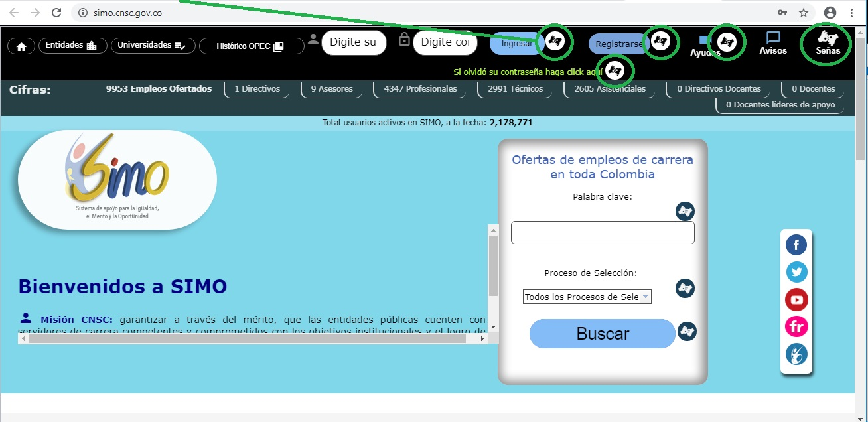Click the Registrarse button

point(618,44)
